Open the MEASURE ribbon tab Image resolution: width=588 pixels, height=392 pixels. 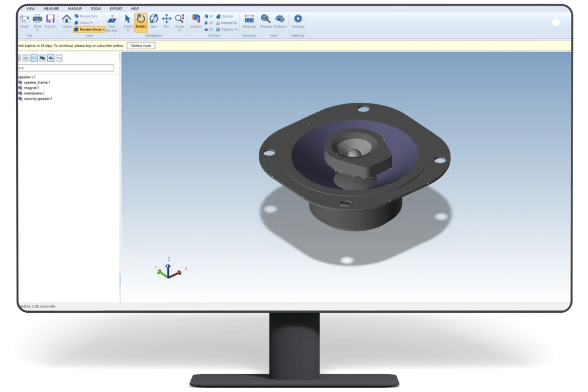click(x=51, y=9)
